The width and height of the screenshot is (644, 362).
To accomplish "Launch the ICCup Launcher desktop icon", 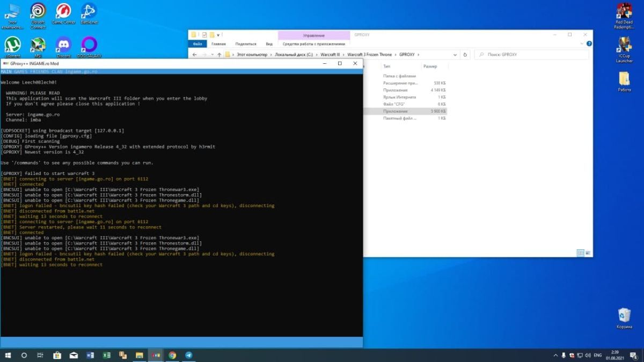I will pyautogui.click(x=624, y=46).
